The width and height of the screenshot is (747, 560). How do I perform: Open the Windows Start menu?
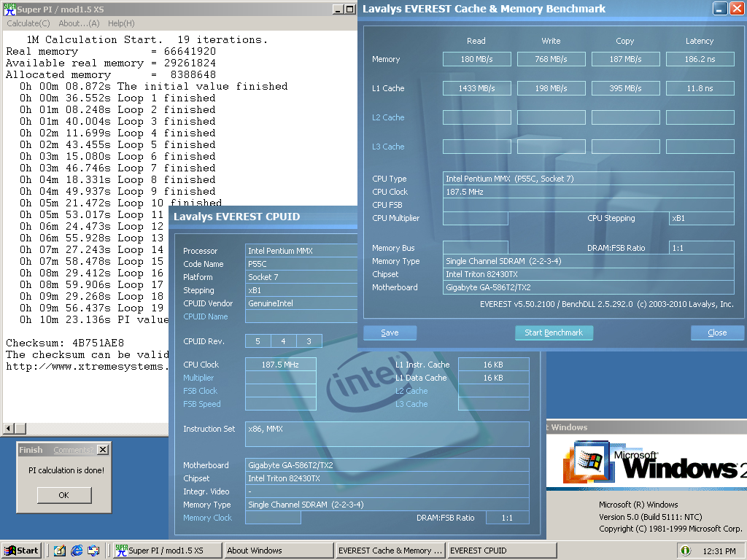(x=22, y=551)
